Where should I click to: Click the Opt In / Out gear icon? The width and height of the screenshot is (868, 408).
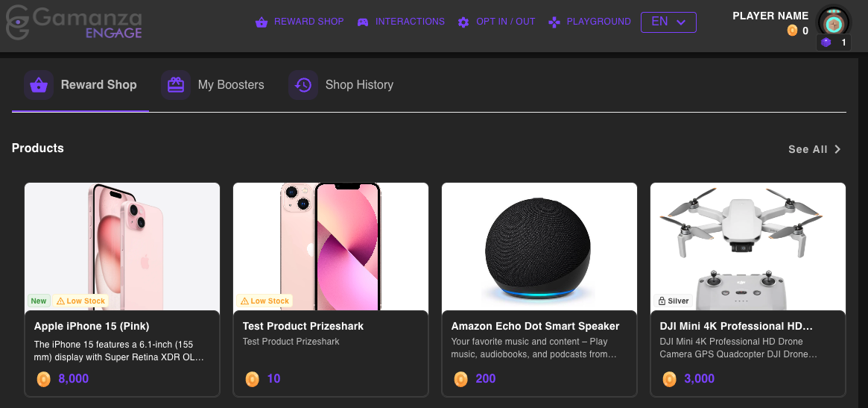(463, 22)
